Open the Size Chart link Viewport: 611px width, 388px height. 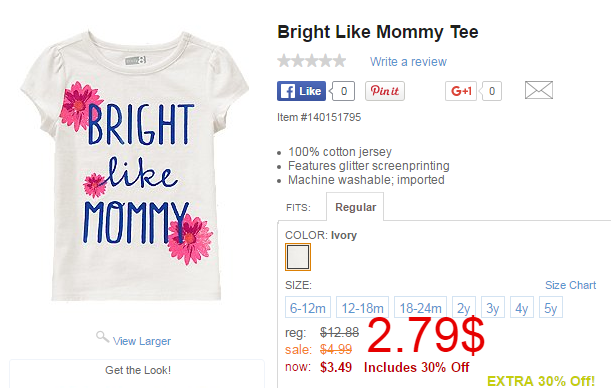[x=570, y=285]
